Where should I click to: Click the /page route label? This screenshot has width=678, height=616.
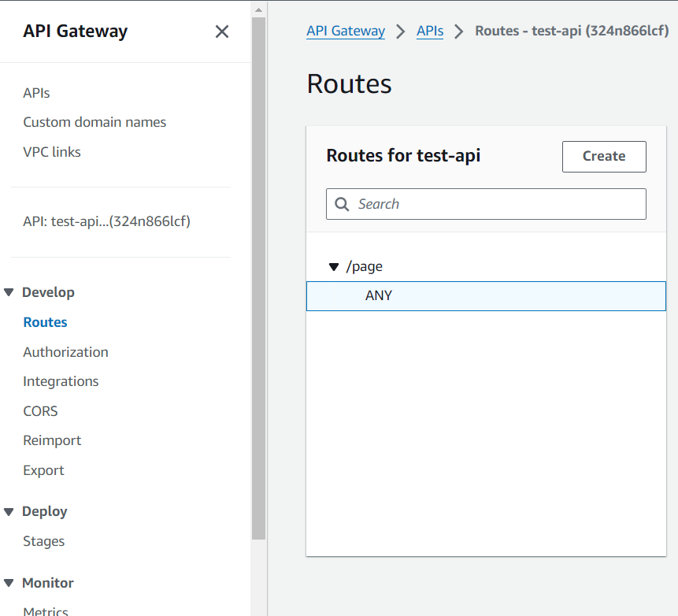click(x=364, y=267)
